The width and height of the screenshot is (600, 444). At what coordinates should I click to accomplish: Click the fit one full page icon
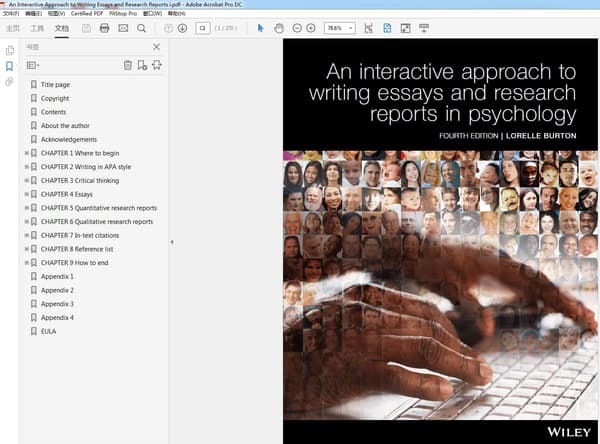pos(387,28)
